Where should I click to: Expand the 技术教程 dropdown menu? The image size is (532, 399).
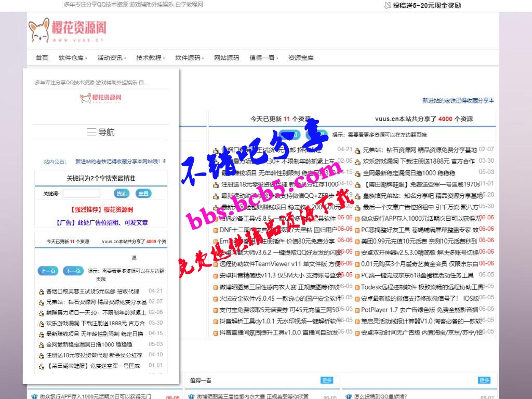click(151, 58)
